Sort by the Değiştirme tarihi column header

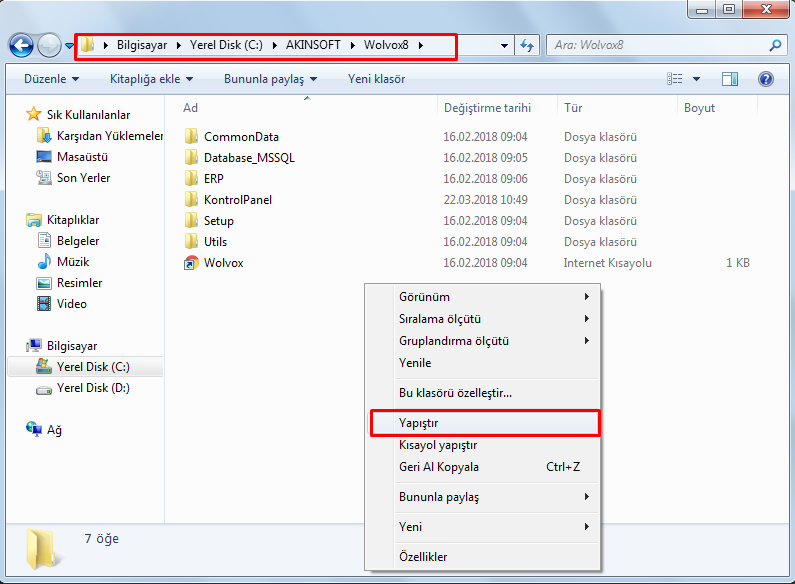tap(486, 108)
